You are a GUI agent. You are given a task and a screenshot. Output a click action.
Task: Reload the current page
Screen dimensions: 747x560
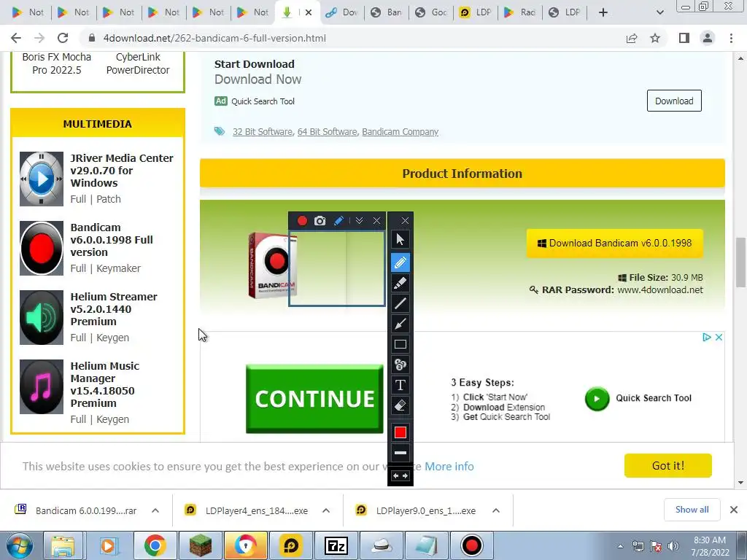(63, 38)
